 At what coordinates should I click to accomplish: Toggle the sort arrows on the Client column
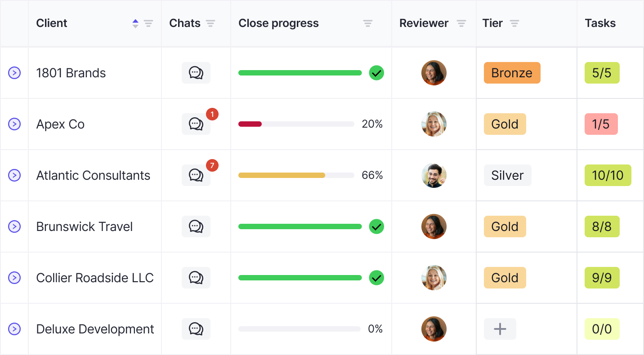click(x=135, y=23)
